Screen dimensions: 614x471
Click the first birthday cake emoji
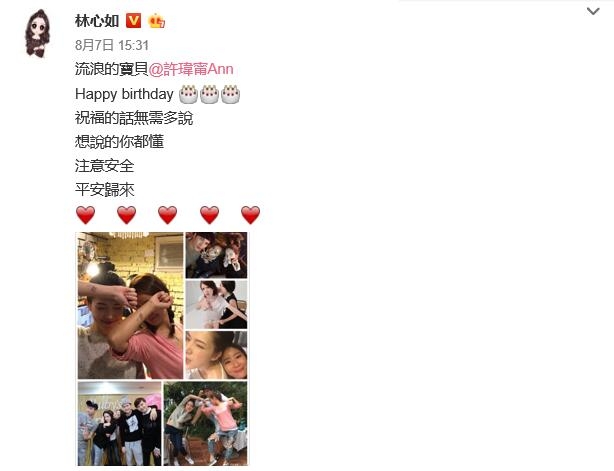(x=188, y=94)
